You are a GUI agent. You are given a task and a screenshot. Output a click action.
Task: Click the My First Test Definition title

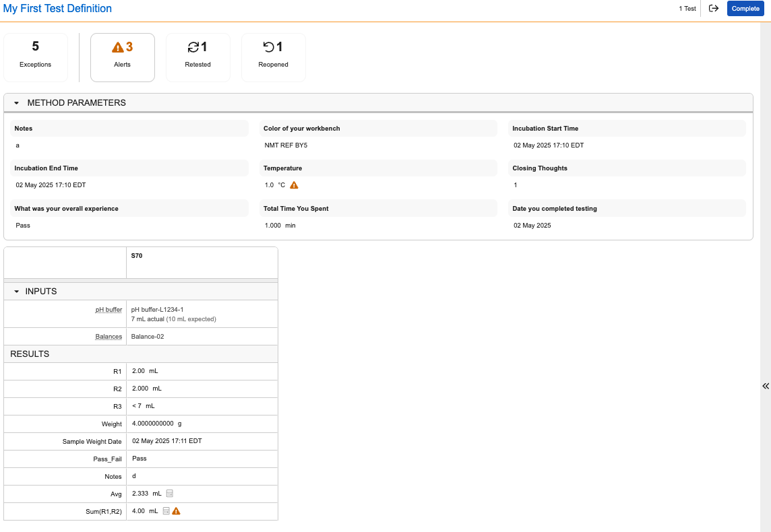[x=57, y=8]
